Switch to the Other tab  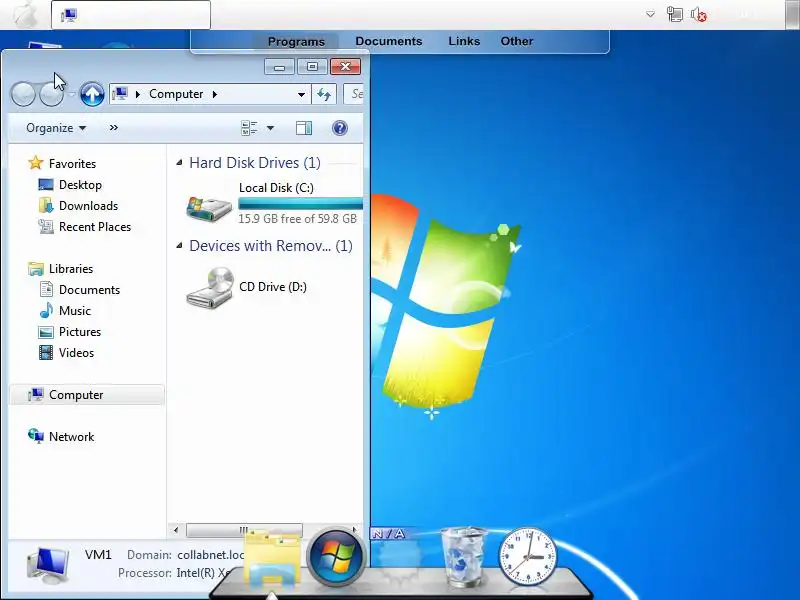click(516, 41)
